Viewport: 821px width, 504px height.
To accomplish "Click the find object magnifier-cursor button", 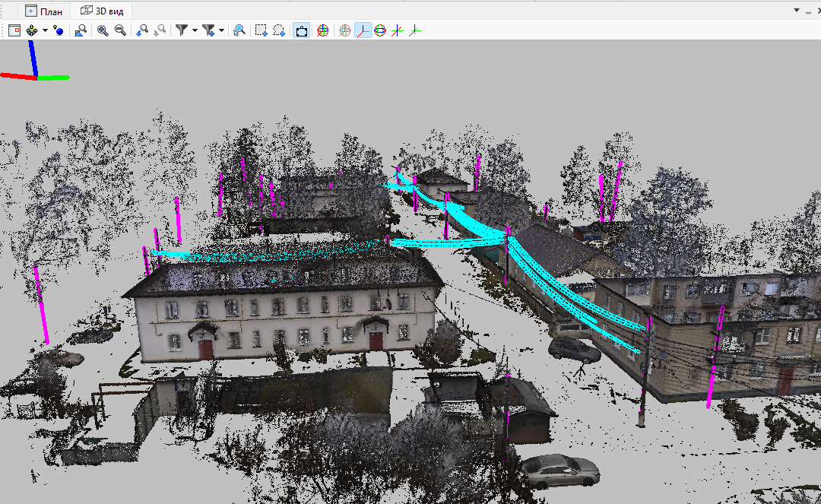I will [x=239, y=30].
